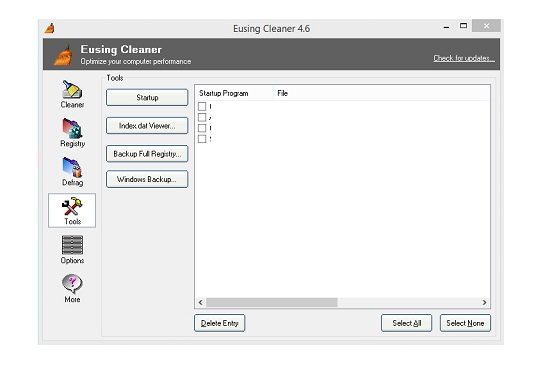
Task: Sort by the File column header
Action: click(381, 93)
